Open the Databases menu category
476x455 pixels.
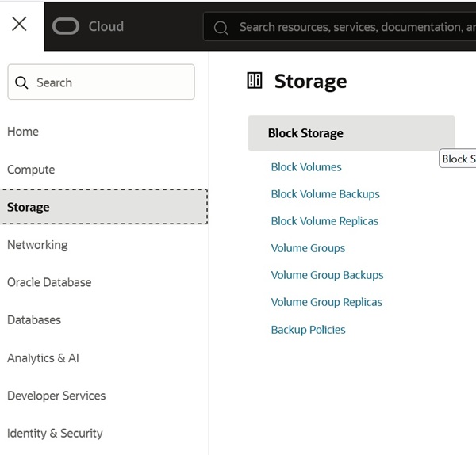coord(34,320)
